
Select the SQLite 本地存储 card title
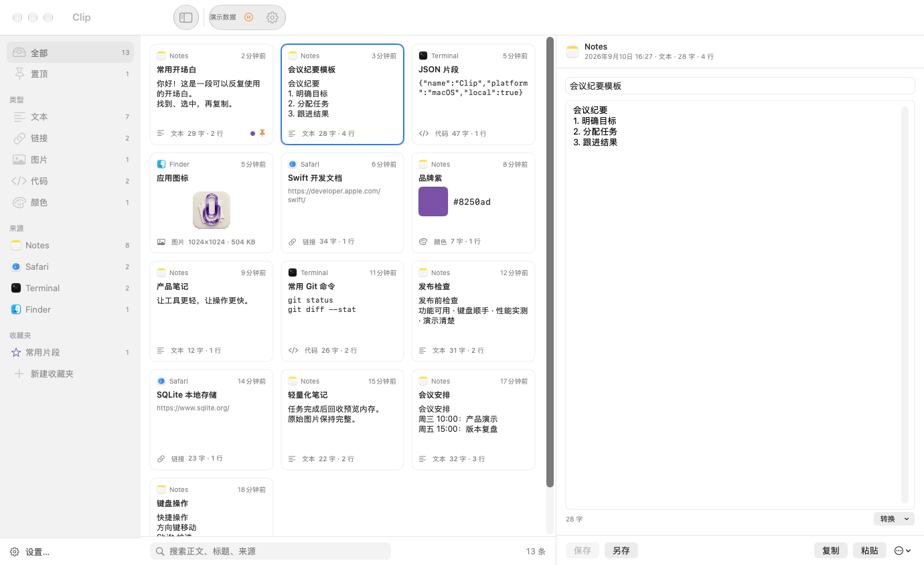[x=187, y=395]
